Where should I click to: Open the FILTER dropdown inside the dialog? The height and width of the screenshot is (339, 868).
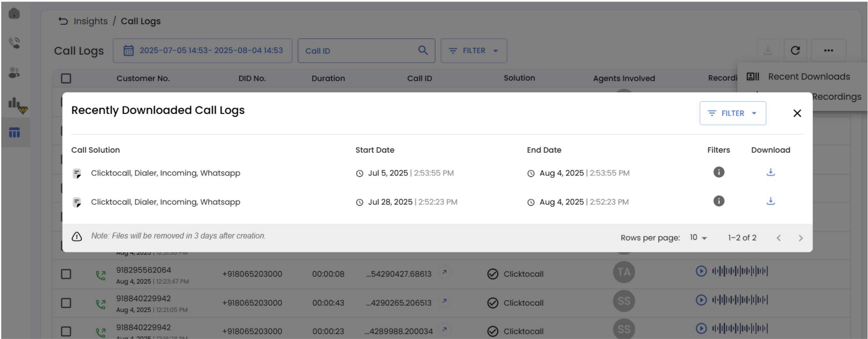point(733,113)
